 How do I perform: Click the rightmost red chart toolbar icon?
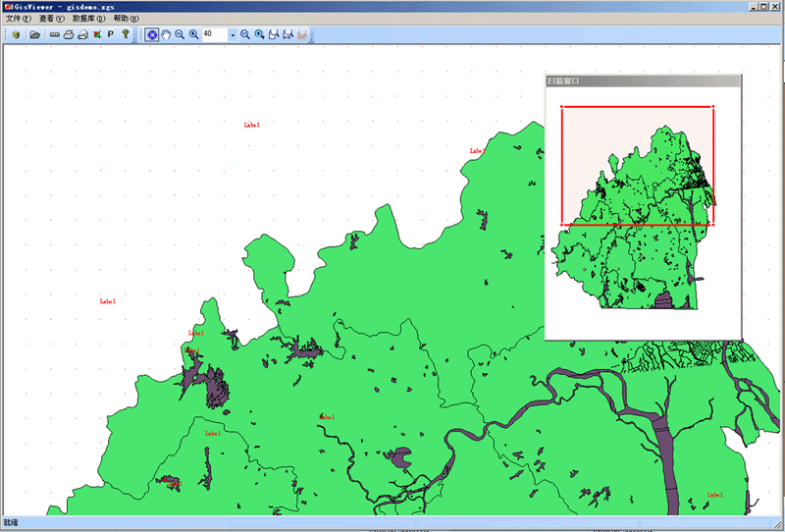303,34
